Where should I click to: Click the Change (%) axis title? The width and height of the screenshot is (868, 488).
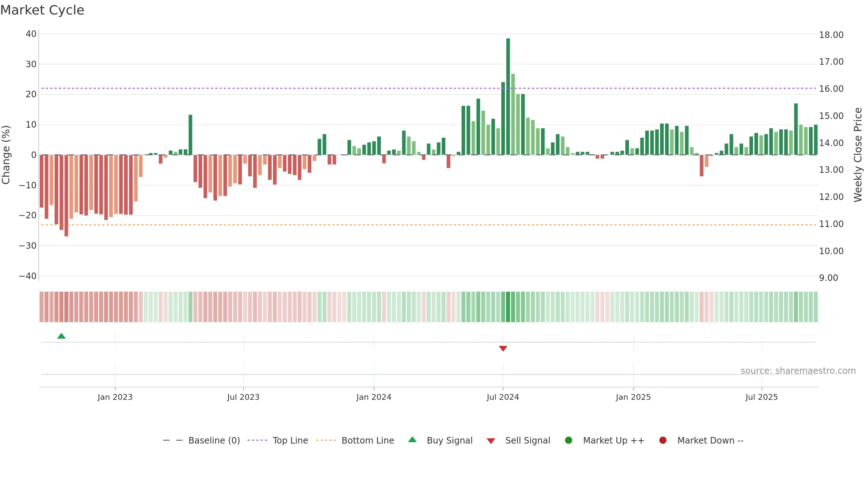click(6, 155)
